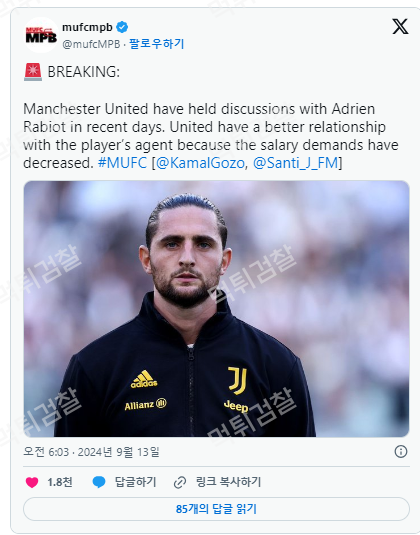This screenshot has height=535, width=420.
Task: Click the blue reply bubble icon
Action: (x=99, y=482)
